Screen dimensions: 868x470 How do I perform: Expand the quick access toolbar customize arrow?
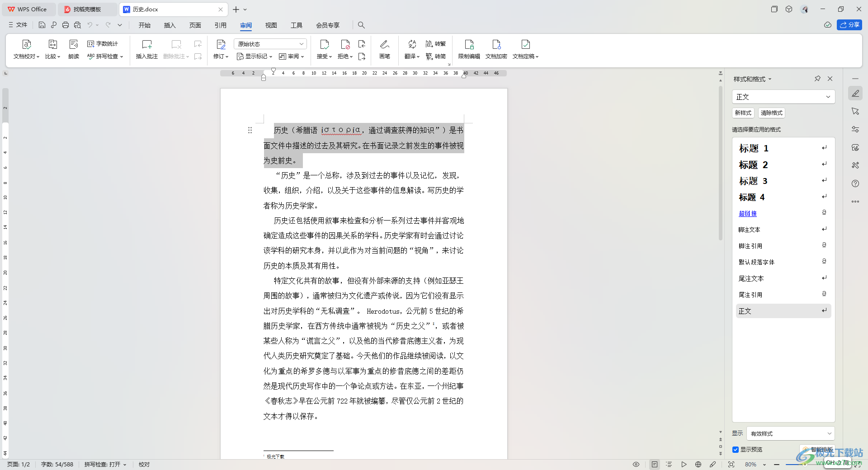tap(120, 25)
